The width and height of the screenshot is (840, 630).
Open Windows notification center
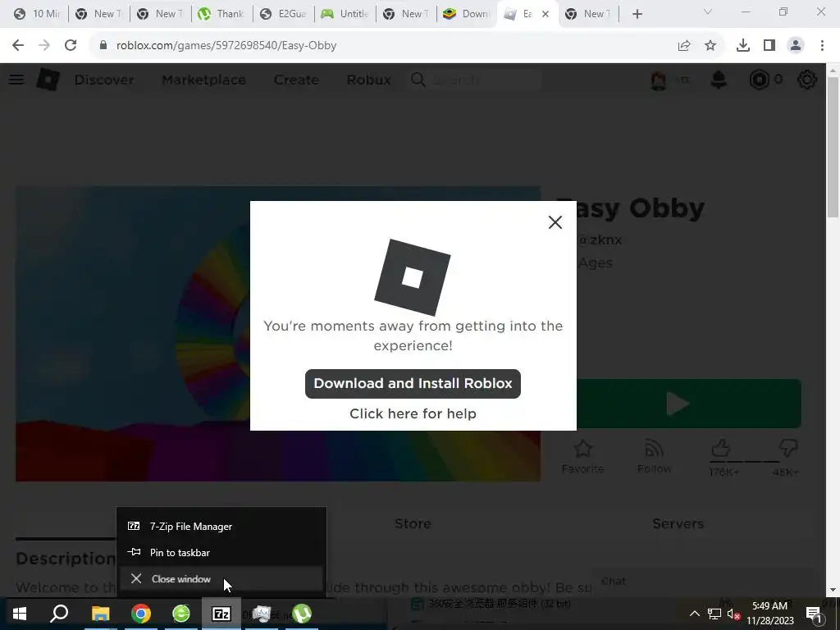click(x=814, y=614)
